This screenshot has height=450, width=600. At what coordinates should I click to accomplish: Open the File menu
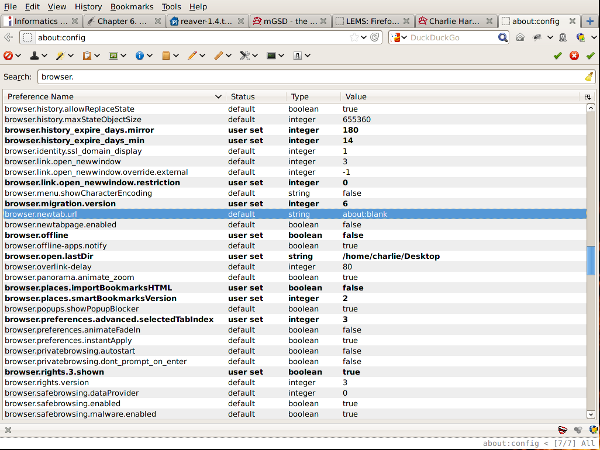tap(10, 7)
